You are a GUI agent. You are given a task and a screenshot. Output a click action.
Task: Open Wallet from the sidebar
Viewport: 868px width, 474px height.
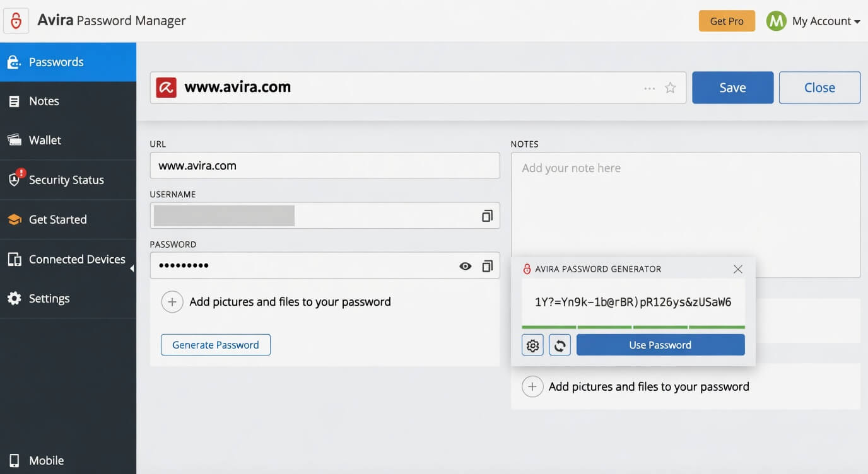pyautogui.click(x=68, y=140)
